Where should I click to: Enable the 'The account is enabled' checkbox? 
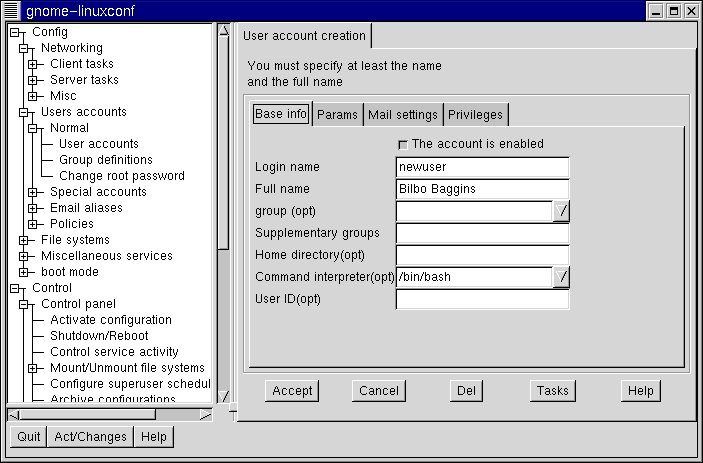click(x=403, y=144)
